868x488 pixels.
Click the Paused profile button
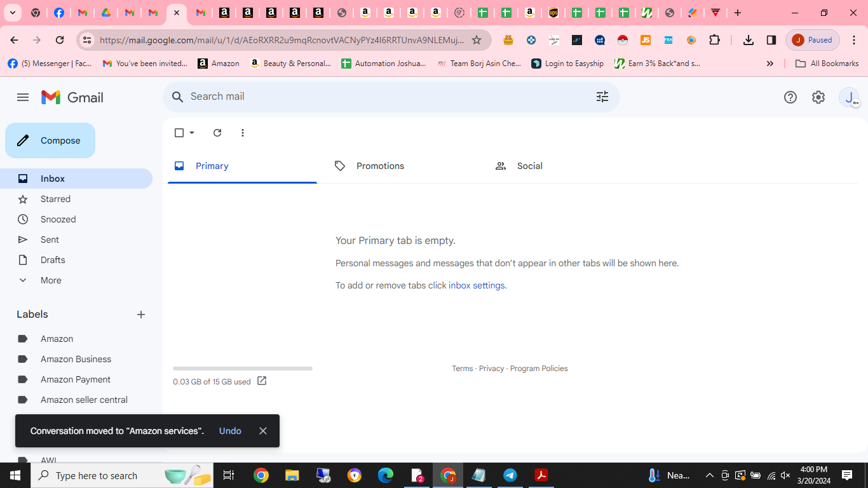point(813,40)
